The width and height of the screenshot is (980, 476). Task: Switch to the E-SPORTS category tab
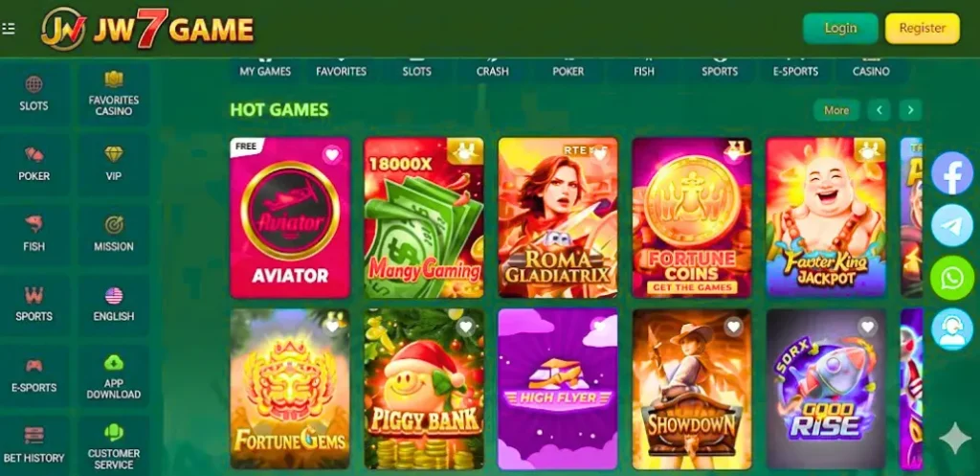coord(795,71)
